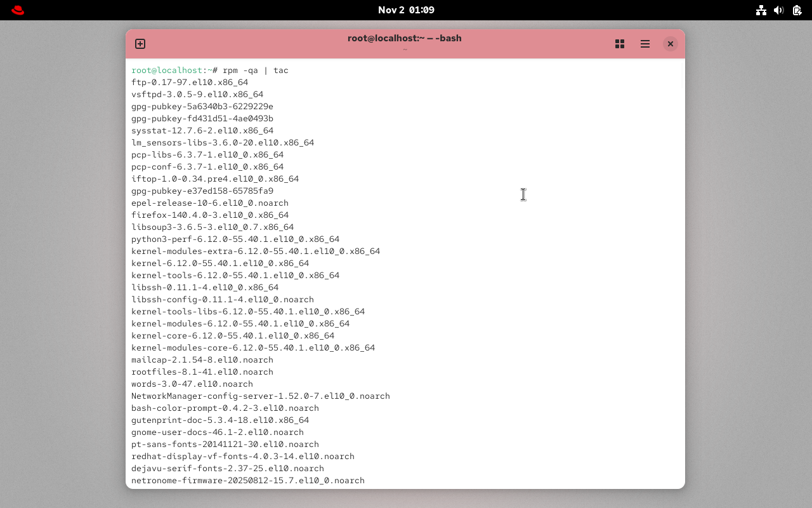Click the Red Hat activities logo
Image resolution: width=812 pixels, height=508 pixels.
tap(17, 10)
